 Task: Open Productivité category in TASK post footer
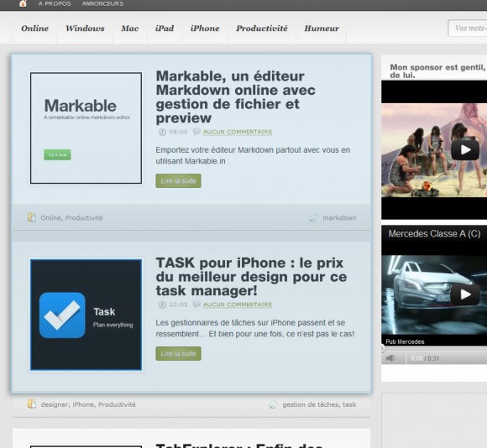(x=117, y=404)
